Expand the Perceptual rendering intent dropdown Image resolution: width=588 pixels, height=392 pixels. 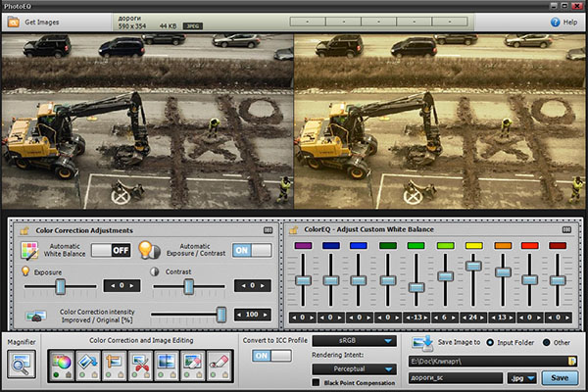click(355, 368)
